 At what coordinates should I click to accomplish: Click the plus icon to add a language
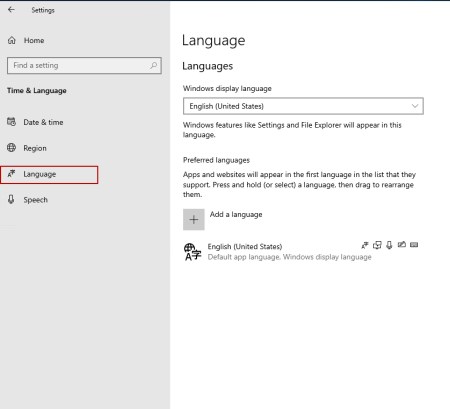[x=194, y=219]
